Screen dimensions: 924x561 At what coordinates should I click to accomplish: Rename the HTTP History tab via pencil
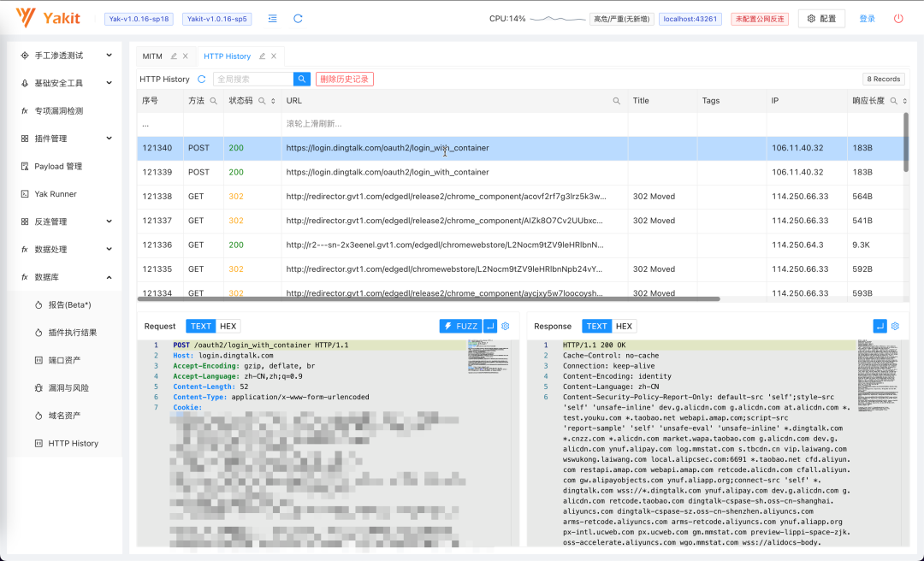(263, 56)
